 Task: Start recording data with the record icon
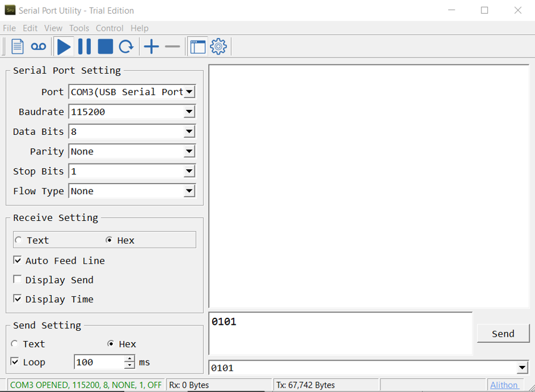coord(38,46)
